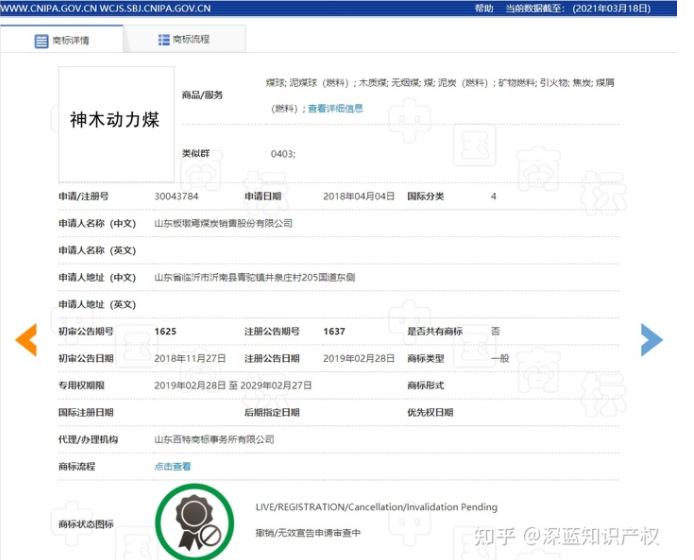Click the flow icon beside 商标流程

163,40
